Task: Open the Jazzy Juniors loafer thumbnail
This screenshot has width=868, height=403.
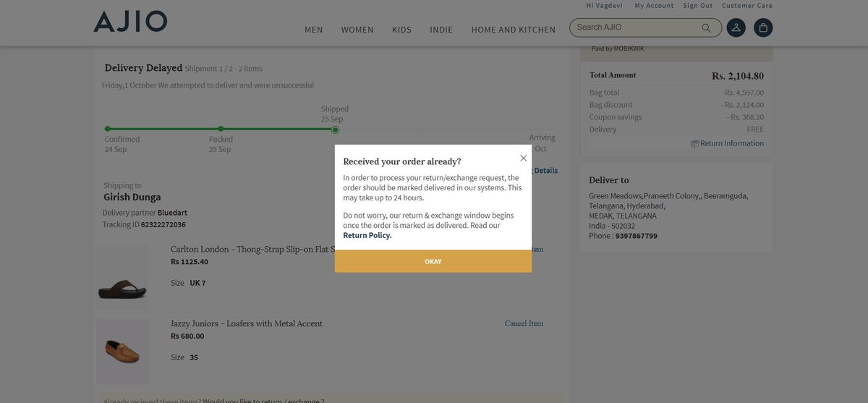Action: point(122,351)
